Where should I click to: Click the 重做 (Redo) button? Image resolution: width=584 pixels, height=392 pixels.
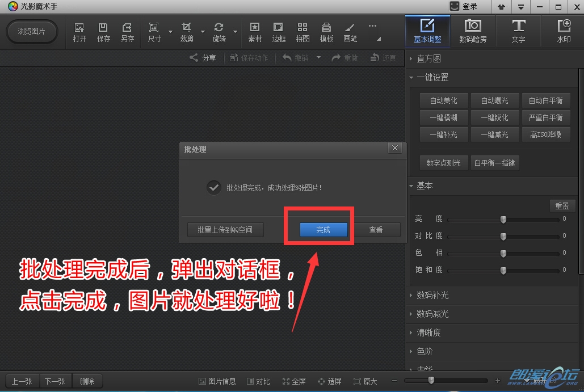pyautogui.click(x=345, y=58)
